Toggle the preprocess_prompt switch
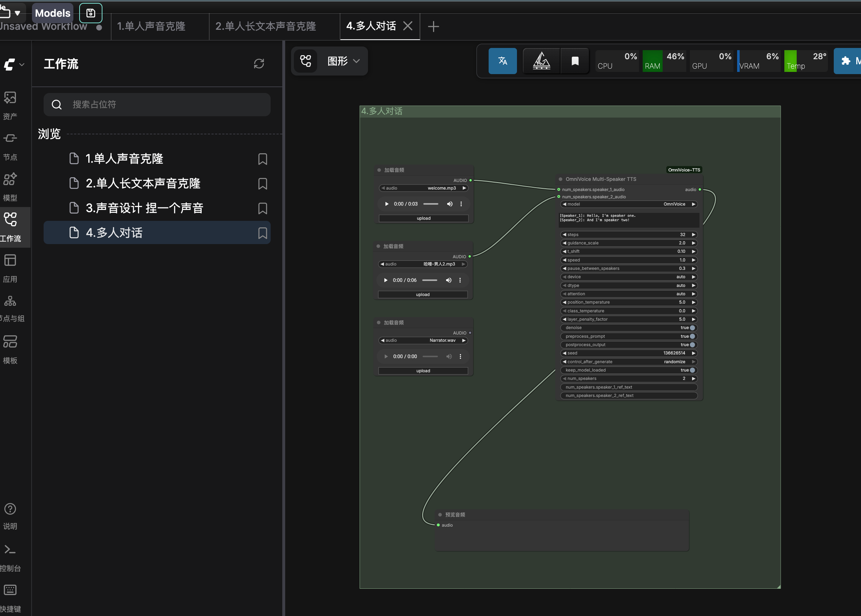Image resolution: width=861 pixels, height=616 pixels. tap(692, 336)
